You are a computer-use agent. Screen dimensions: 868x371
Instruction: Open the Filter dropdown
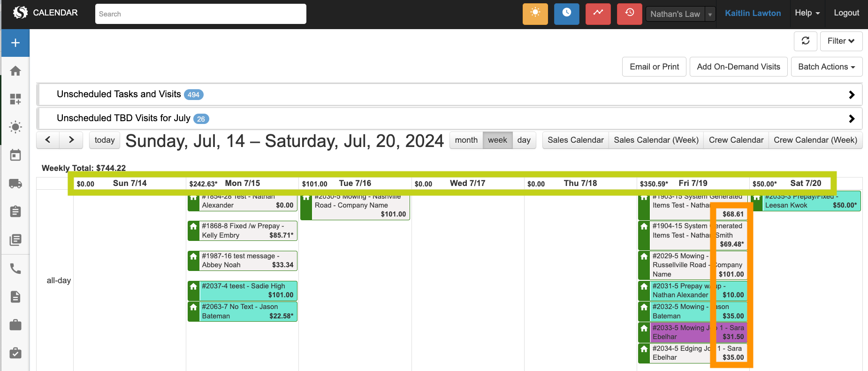841,41
